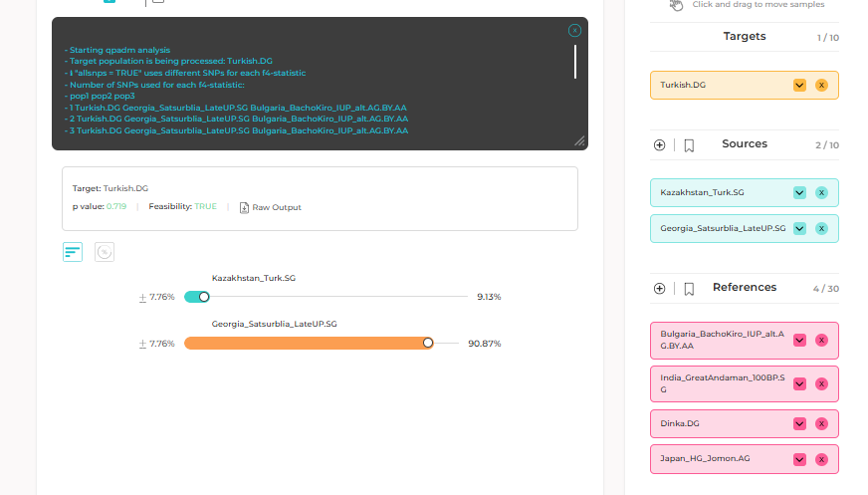
Task: Click the Kazakhstan_Turk.SG slider handle
Action: [x=204, y=297]
